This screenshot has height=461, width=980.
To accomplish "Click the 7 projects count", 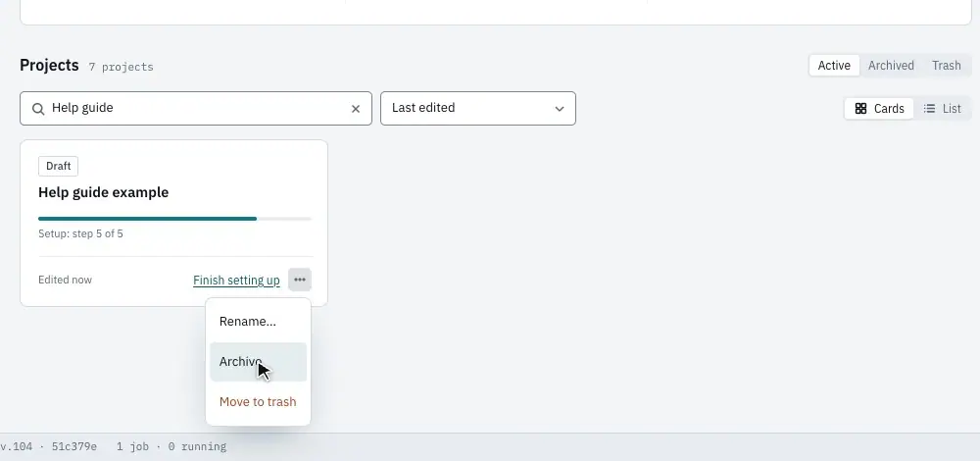I will click(x=121, y=67).
